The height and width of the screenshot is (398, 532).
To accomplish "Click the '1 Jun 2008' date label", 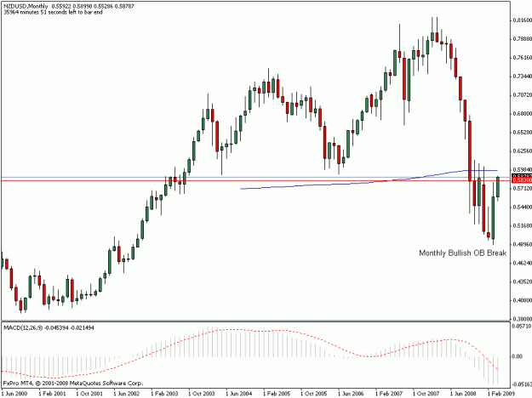I will click(463, 394).
